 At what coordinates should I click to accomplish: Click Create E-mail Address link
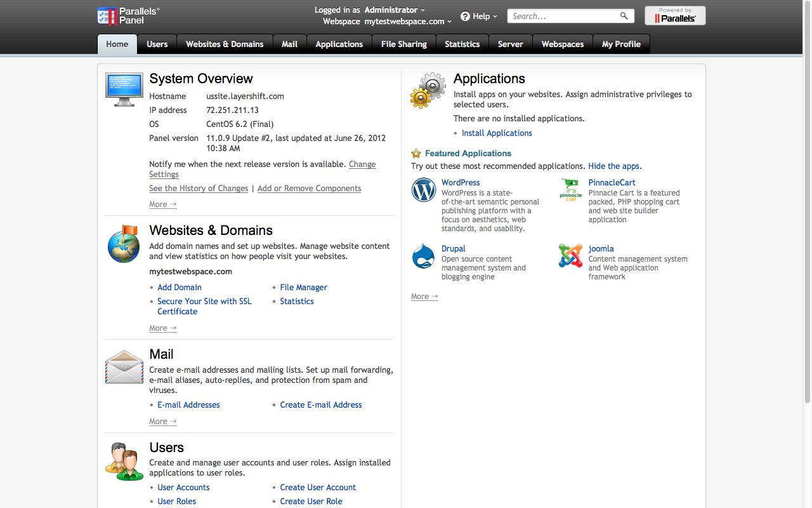click(321, 405)
